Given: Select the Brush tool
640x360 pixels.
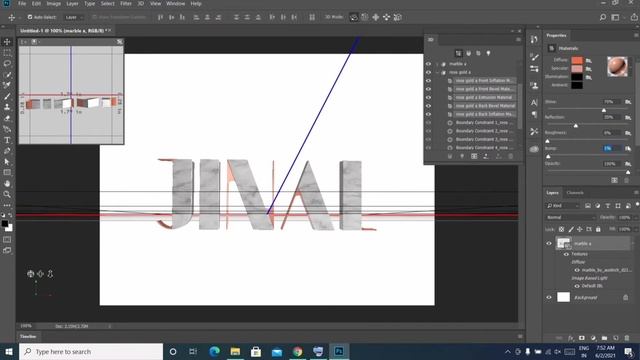Looking at the screenshot, I should tap(7, 96).
